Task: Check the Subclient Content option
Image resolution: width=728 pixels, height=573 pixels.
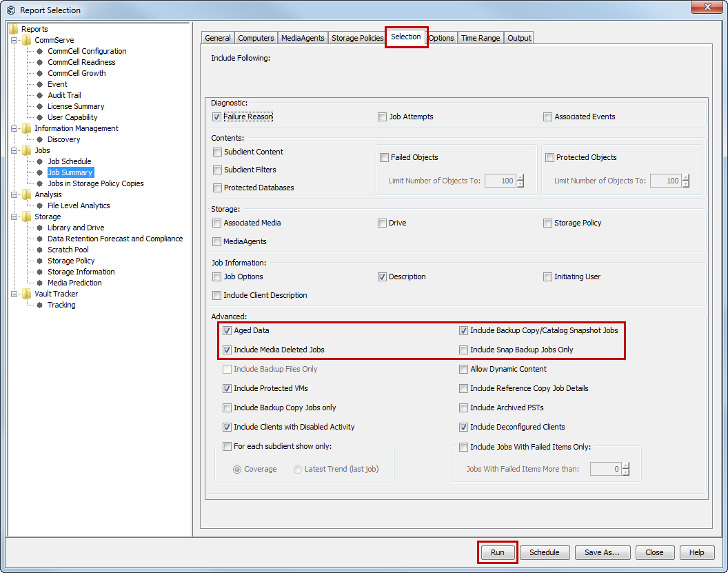Action: 217,152
